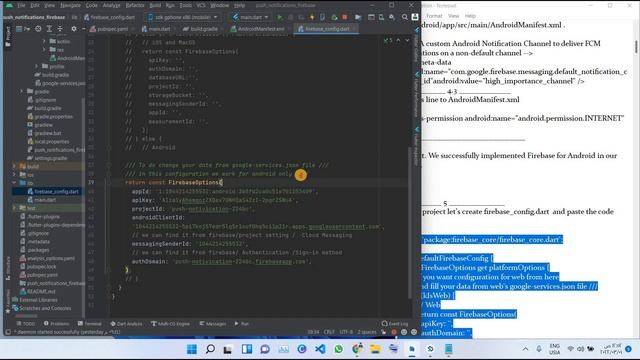Open File menu in Android Studio
This screenshot has width=640, height=360.
(21, 5)
